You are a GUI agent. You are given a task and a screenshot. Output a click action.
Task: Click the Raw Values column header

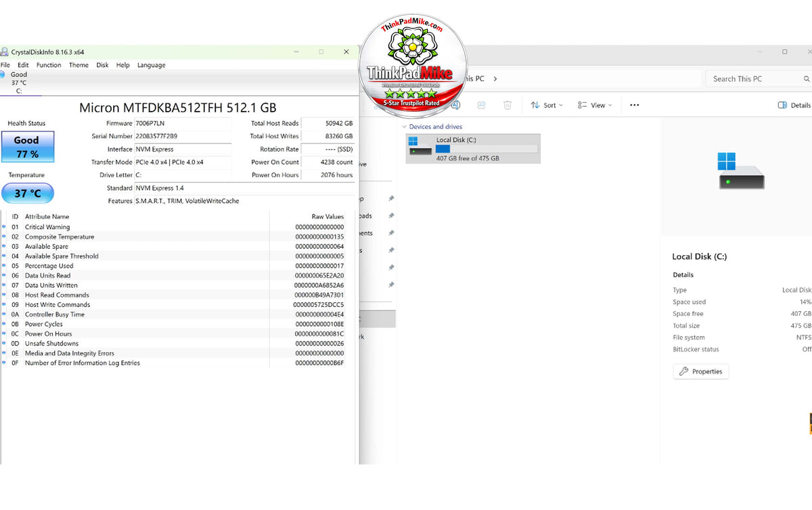point(328,216)
